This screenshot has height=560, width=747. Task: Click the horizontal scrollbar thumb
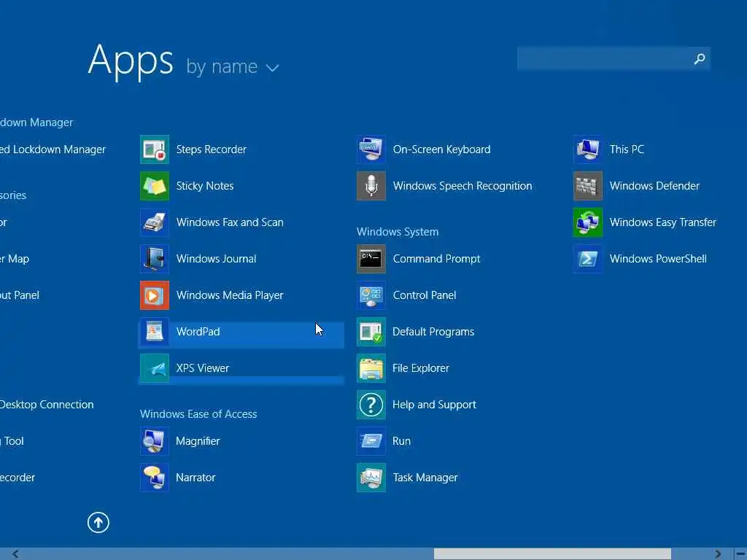(x=552, y=553)
